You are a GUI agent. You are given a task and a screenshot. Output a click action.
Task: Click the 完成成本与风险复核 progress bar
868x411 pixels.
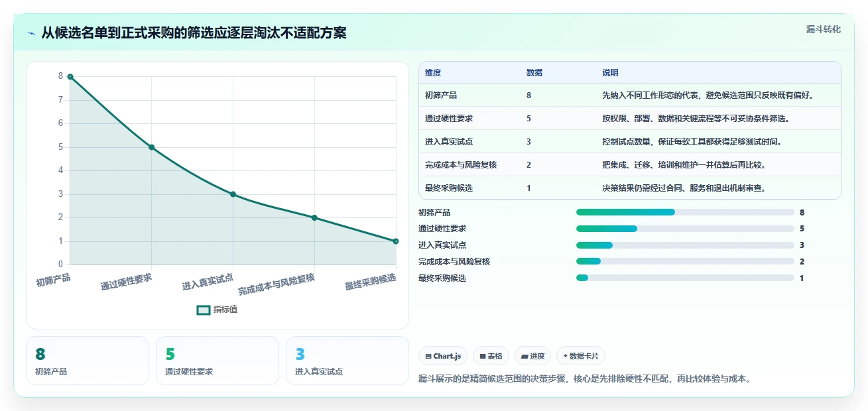685,262
